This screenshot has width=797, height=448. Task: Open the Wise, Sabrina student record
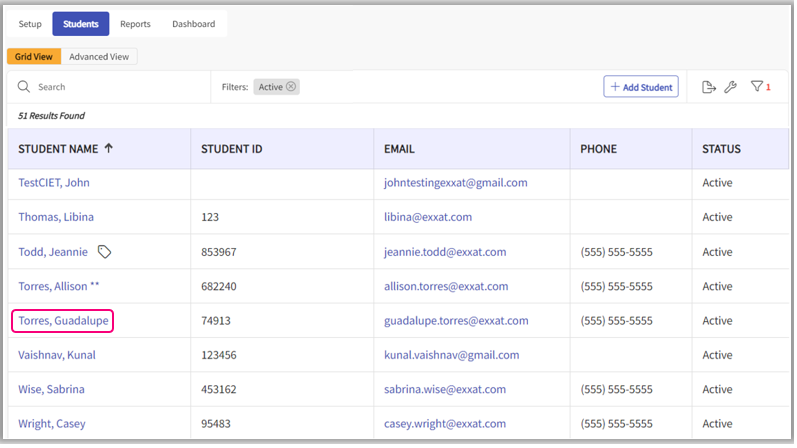click(x=51, y=389)
